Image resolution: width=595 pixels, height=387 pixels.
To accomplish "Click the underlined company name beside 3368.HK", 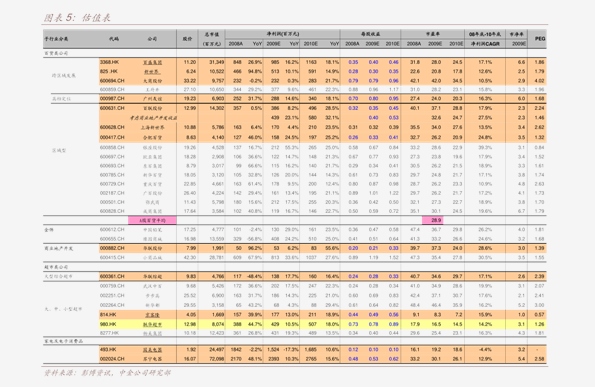I will click(152, 62).
